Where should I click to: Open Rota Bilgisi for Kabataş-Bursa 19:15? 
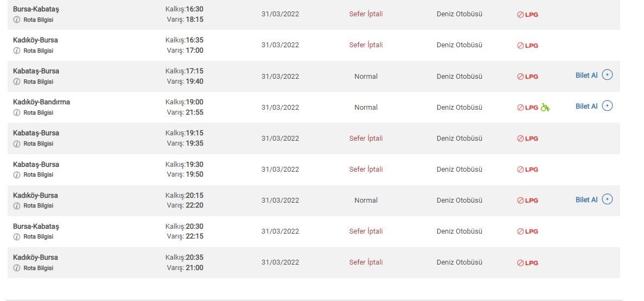pos(38,144)
